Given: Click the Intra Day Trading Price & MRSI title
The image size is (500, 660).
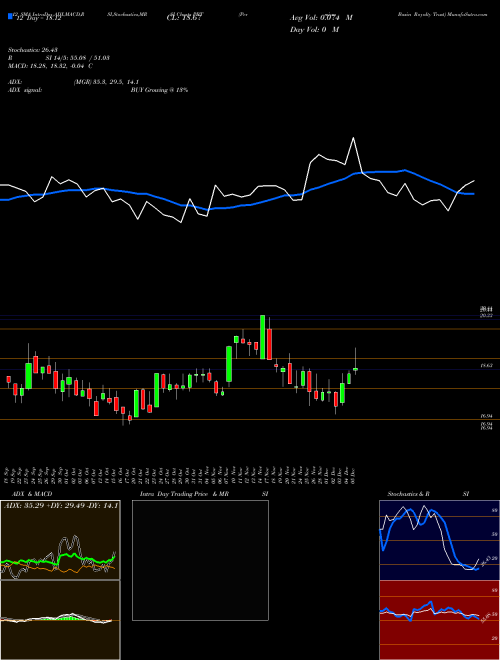Looking at the screenshot, I should click(x=204, y=494).
